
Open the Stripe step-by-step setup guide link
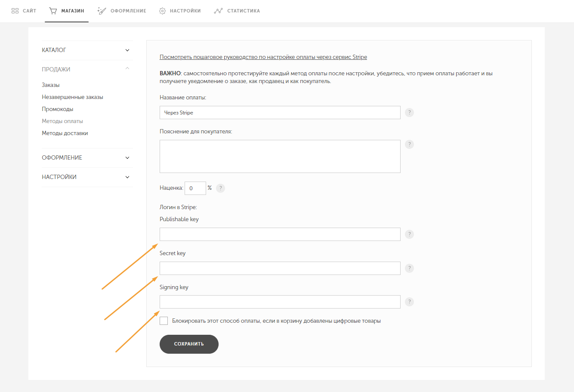(263, 57)
